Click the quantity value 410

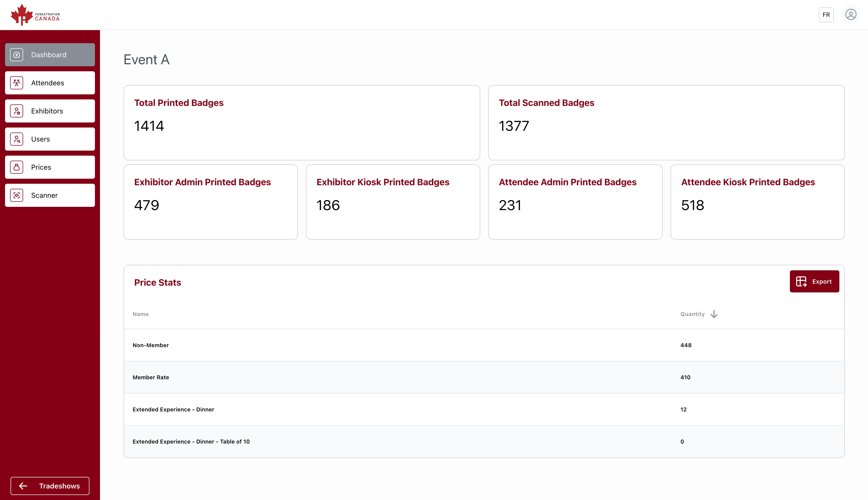coord(685,378)
